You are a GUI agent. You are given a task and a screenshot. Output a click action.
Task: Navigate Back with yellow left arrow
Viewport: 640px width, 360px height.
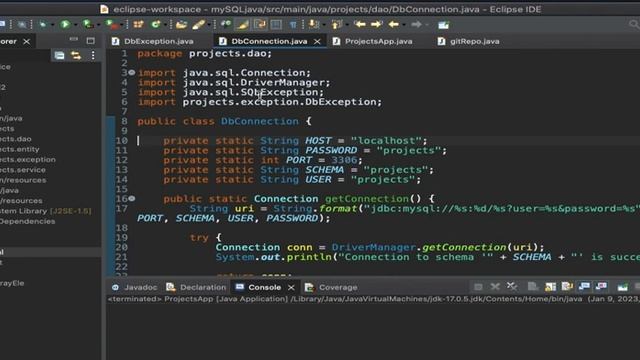(x=393, y=24)
